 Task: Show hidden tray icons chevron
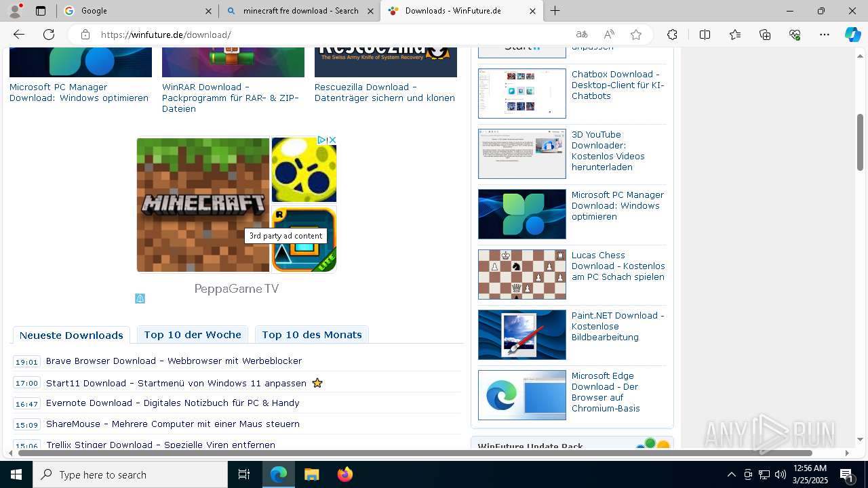click(731, 474)
